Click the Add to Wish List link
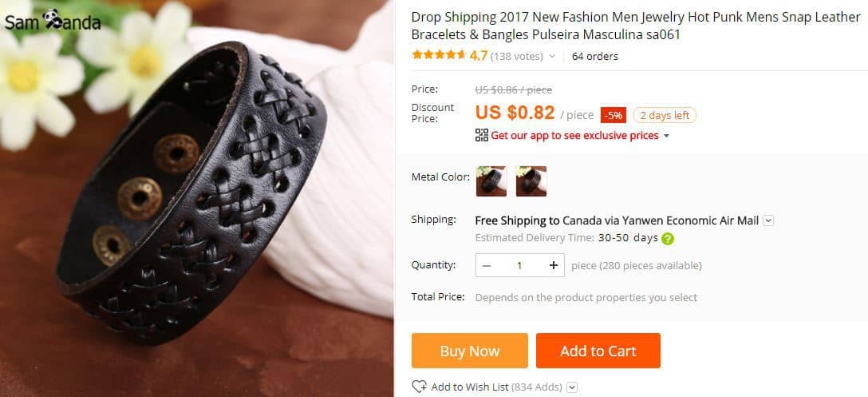The height and width of the screenshot is (397, 868). coord(470,387)
